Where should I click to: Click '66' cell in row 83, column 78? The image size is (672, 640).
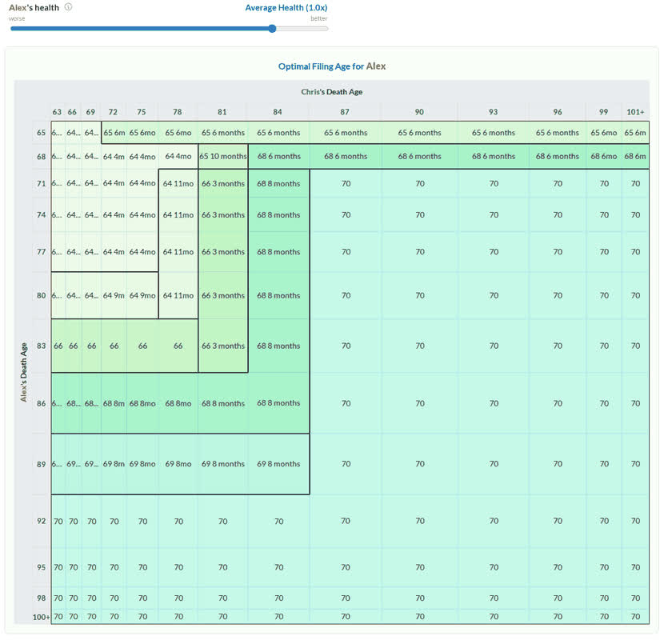pos(178,346)
